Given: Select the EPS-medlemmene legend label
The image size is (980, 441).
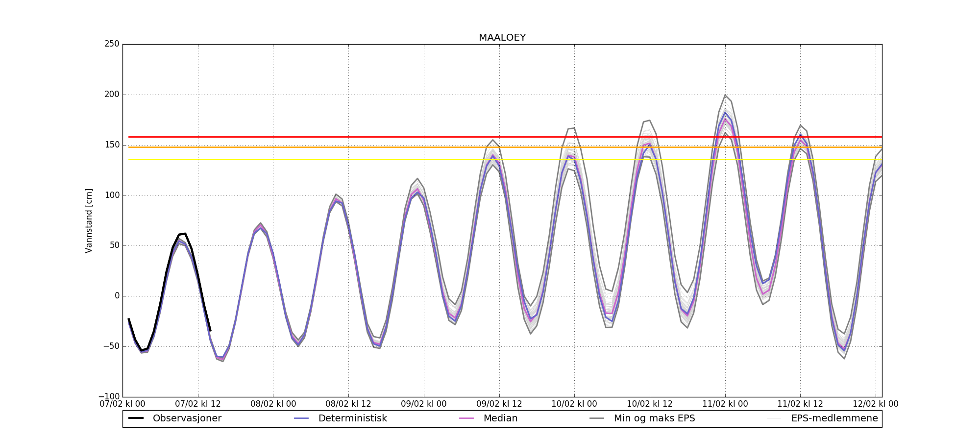Looking at the screenshot, I should 834,418.
